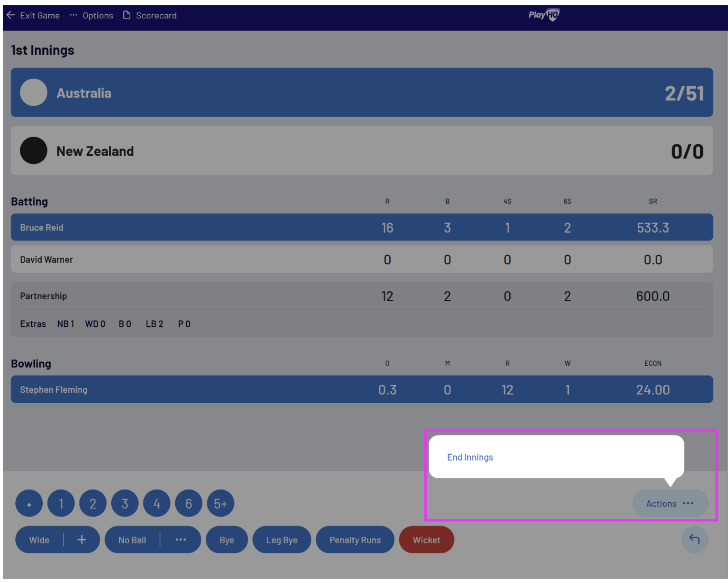Image resolution: width=728 pixels, height=583 pixels.
Task: Click the undo arrow button
Action: pyautogui.click(x=694, y=539)
